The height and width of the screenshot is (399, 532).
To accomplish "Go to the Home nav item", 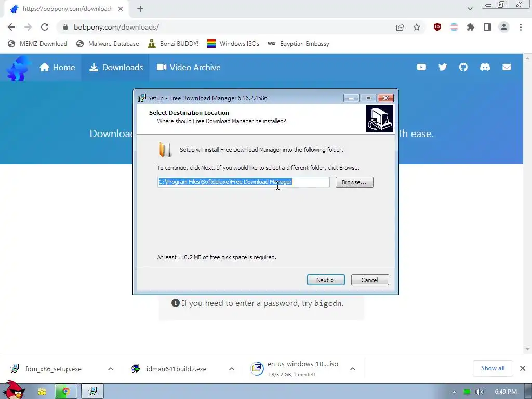I will tap(57, 67).
